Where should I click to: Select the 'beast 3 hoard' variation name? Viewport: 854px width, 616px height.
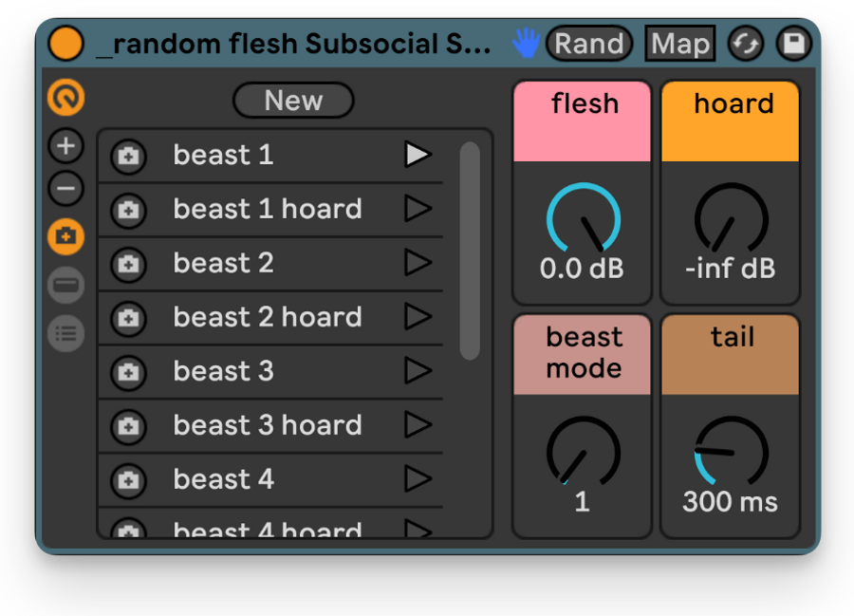coord(268,425)
